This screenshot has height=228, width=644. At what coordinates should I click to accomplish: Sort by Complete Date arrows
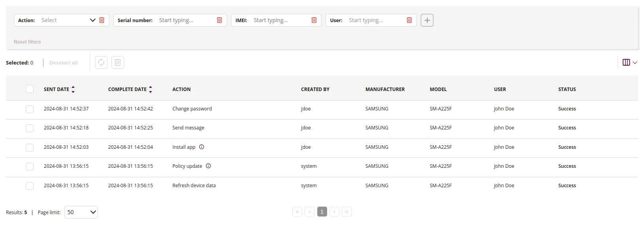coord(151,89)
